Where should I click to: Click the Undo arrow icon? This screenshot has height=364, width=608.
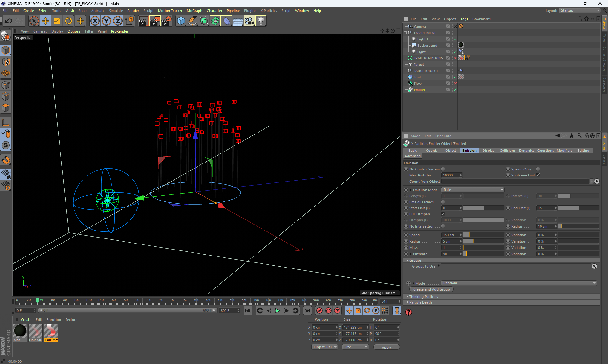click(x=9, y=21)
